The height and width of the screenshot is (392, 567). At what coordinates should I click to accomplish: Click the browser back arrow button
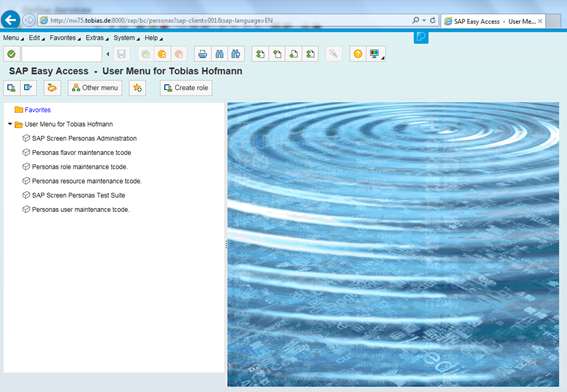tap(10, 20)
